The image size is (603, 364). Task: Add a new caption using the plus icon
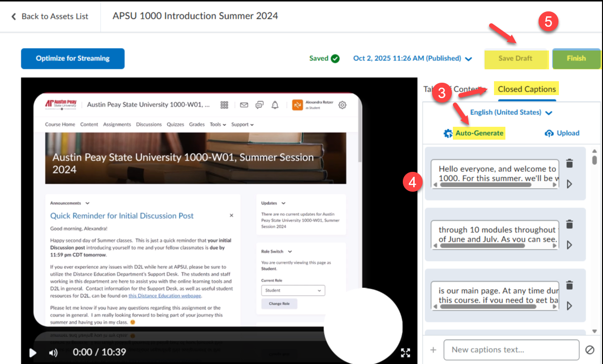(433, 350)
